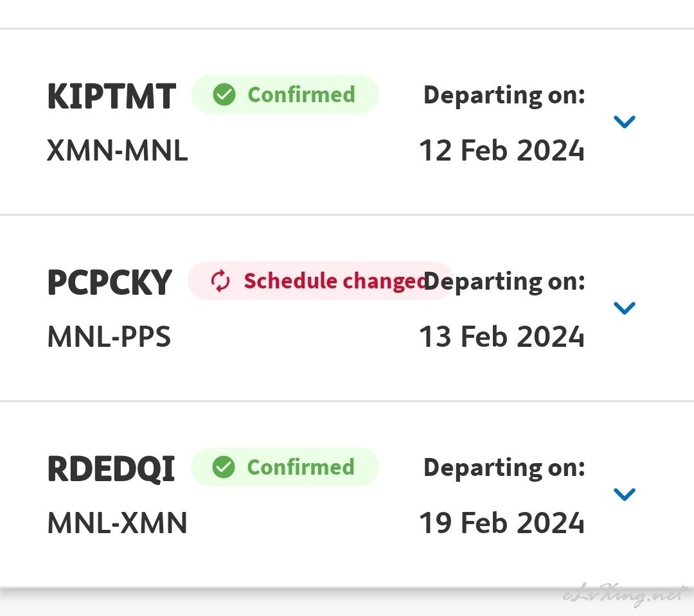Screen dimensions: 694x616
Task: Click the red schedule-changed refresh icon
Action: pyautogui.click(x=220, y=281)
